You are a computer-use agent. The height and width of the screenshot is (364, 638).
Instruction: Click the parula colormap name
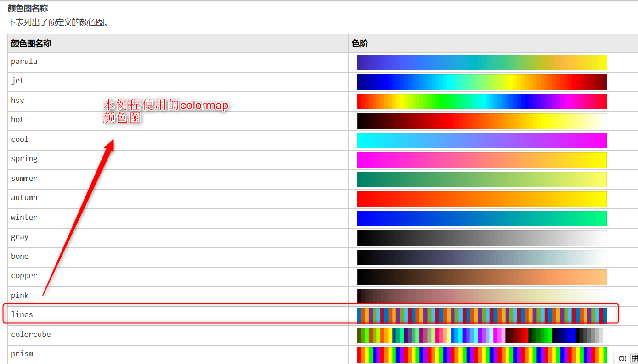pyautogui.click(x=24, y=62)
